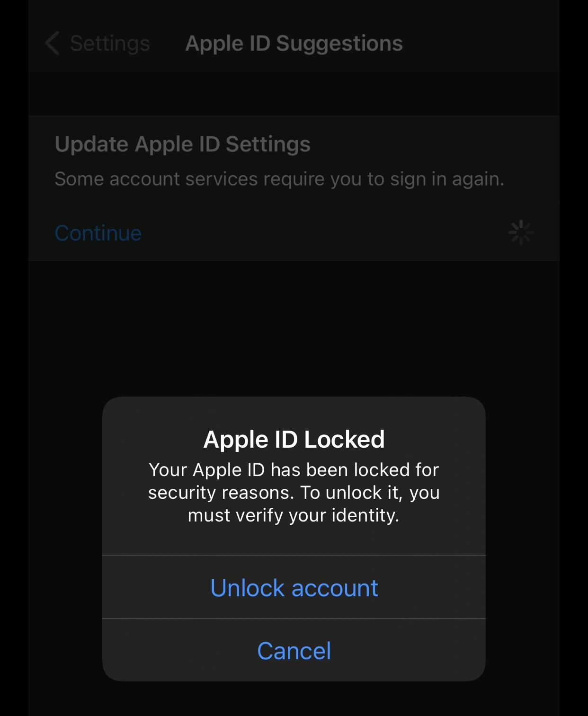Choose Unlock account to verify identity
This screenshot has height=716, width=588.
[x=294, y=588]
